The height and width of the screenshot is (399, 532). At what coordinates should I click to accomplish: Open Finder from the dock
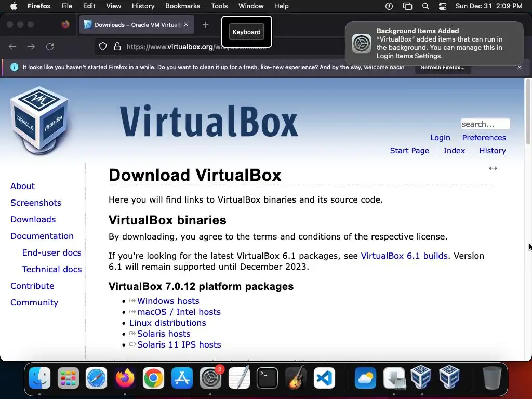[39, 378]
